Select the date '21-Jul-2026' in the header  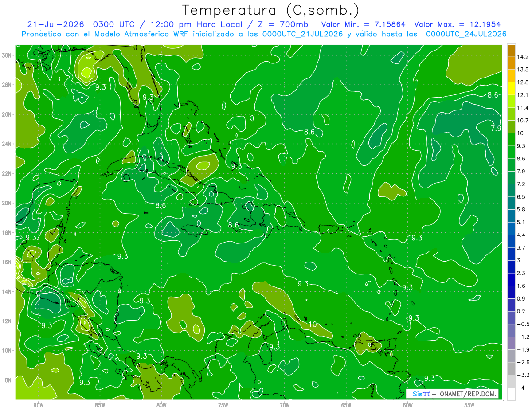click(x=55, y=24)
